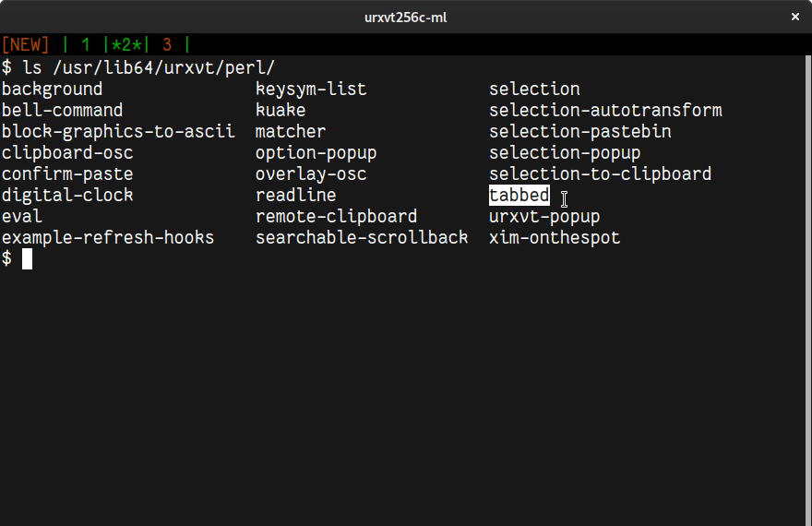812x526 pixels.
Task: Click the 'background' entry in the listing
Action: pos(53,90)
